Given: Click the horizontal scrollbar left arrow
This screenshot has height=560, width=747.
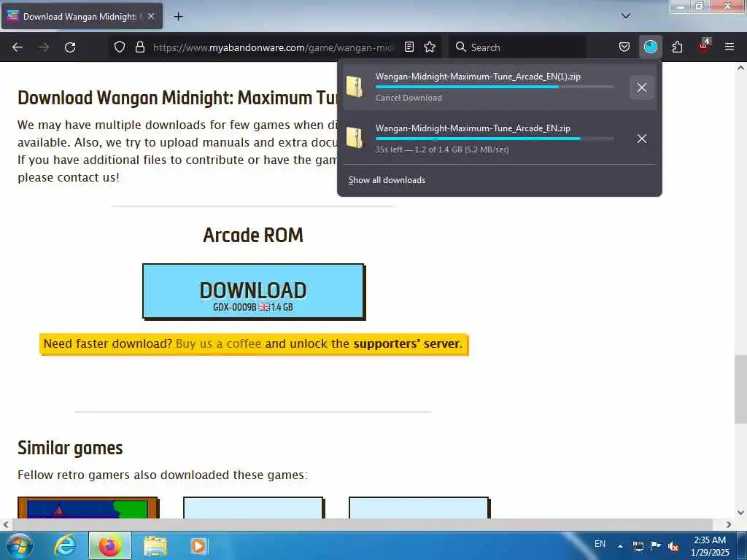Looking at the screenshot, I should point(6,524).
